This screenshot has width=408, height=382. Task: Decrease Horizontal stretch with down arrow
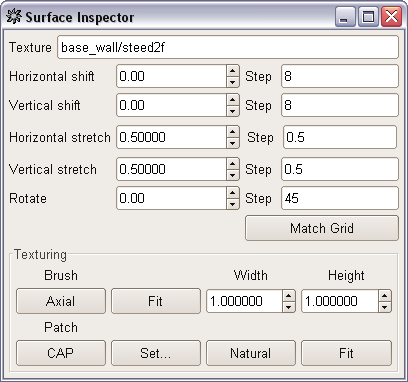233,143
